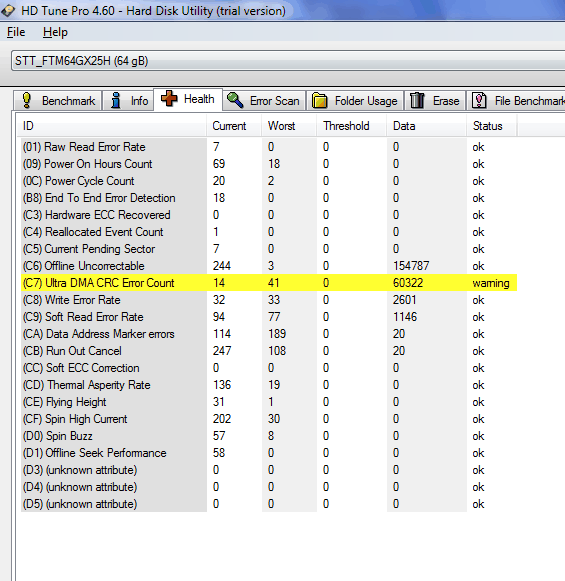The image size is (565, 581).
Task: Select the Offline Uncorrectable row
Action: point(269,266)
